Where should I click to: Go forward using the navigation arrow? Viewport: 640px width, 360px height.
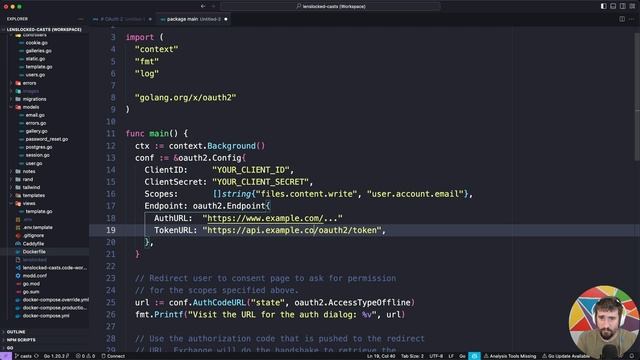(213, 6)
